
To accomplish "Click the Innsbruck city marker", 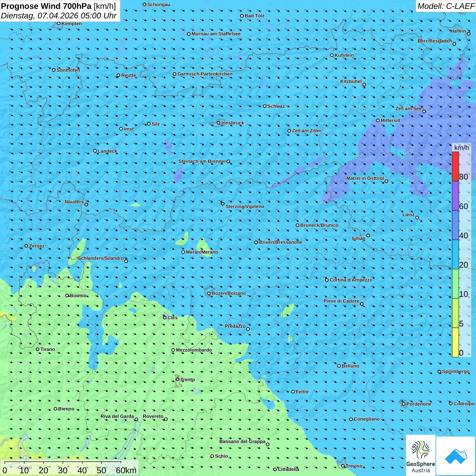I will pyautogui.click(x=219, y=123).
